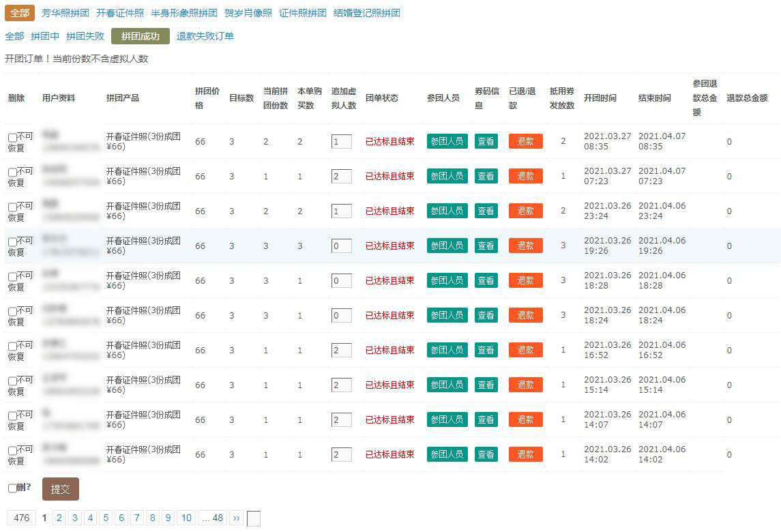This screenshot has height=532, width=781.
Task: Open the 结婚登记照拼团 category
Action: 366,13
